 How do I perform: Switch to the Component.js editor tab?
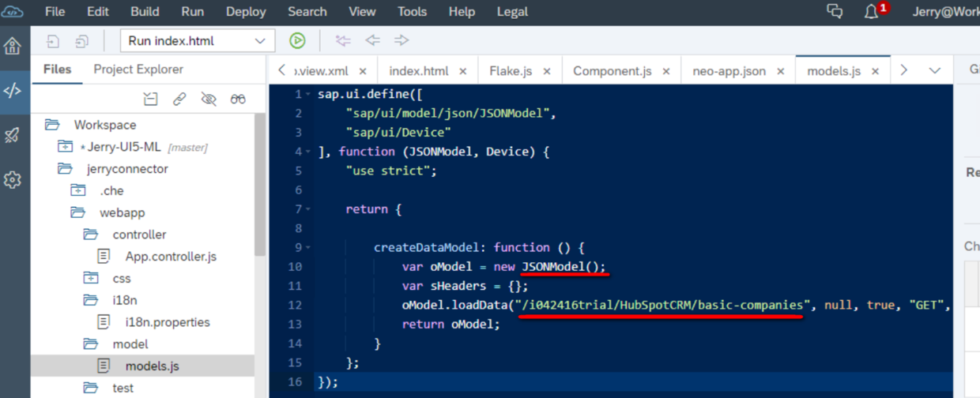pos(612,71)
